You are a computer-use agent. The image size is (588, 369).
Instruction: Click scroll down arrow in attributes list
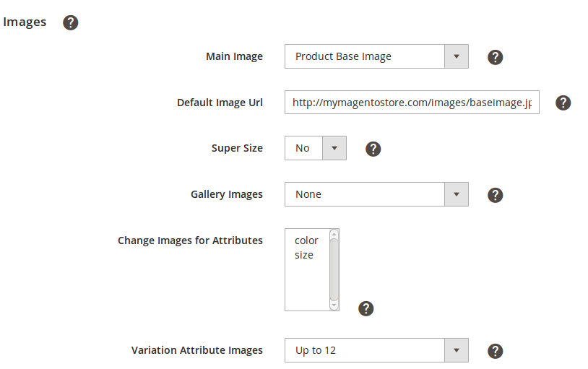[334, 305]
